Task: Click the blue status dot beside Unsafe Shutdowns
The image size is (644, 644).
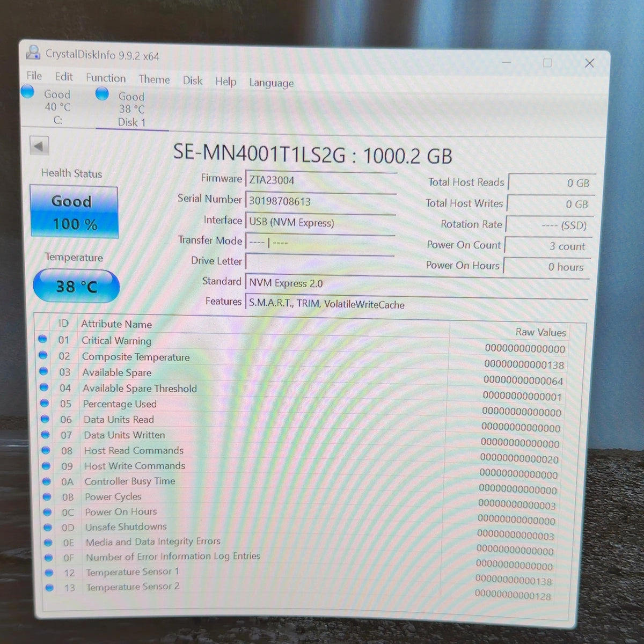Action: coord(48,526)
